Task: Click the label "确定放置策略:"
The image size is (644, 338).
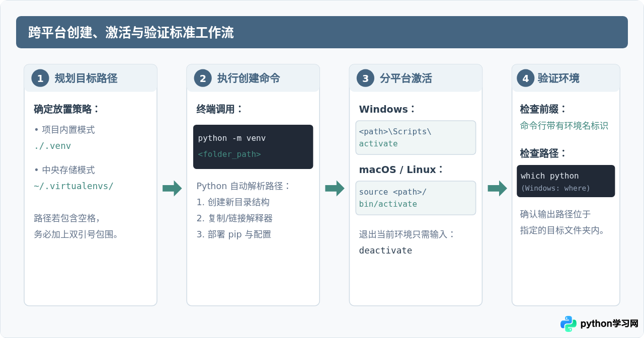Action: pyautogui.click(x=67, y=109)
